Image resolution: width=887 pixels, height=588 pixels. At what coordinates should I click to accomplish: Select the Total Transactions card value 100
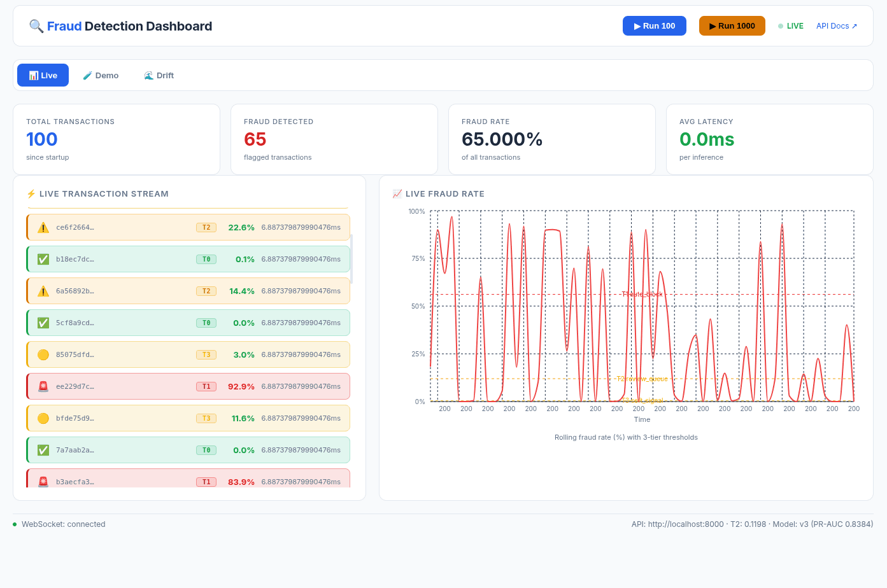coord(42,139)
